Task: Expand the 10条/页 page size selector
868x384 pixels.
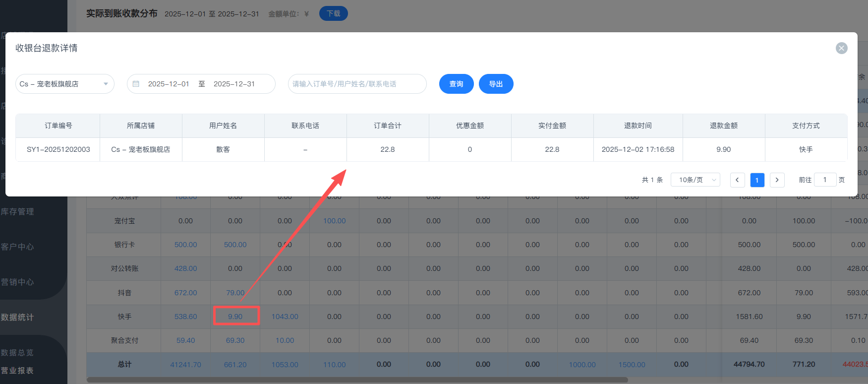Action: click(x=695, y=180)
